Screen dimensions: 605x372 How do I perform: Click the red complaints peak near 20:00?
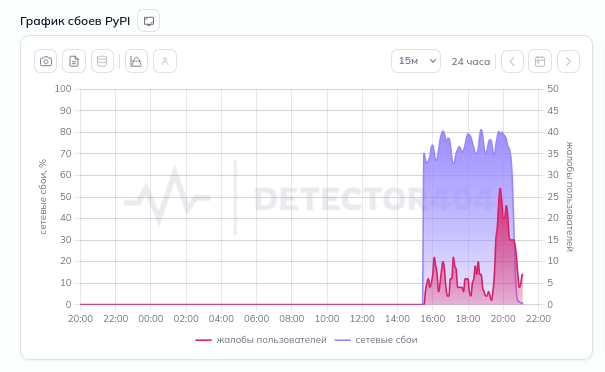pyautogui.click(x=500, y=189)
